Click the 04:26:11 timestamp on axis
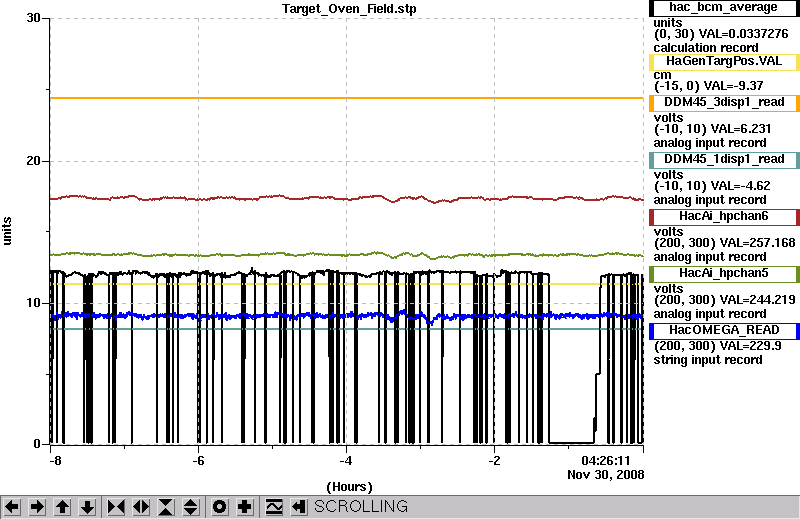This screenshot has width=800, height=519. pos(606,461)
